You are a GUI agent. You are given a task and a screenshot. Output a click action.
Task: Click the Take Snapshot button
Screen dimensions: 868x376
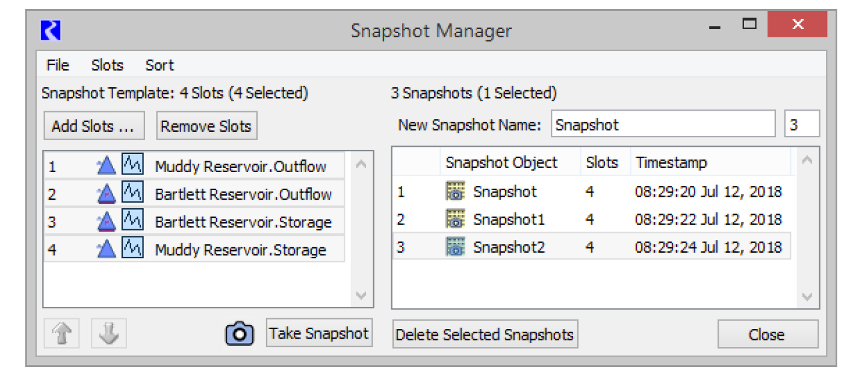point(319,333)
